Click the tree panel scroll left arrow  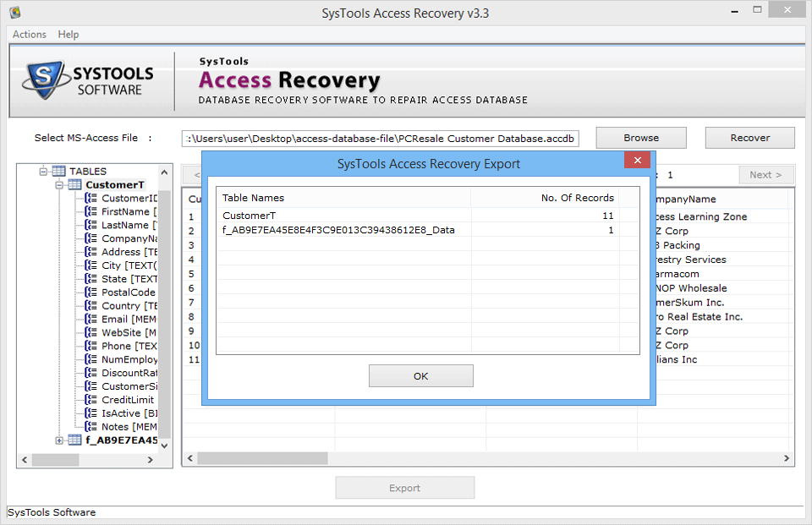click(25, 460)
